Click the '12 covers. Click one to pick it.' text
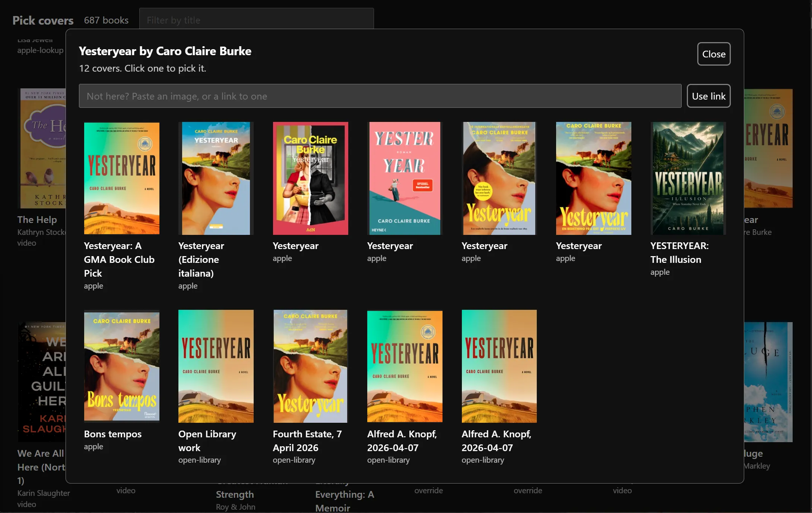Viewport: 812px width, 513px height. 142,68
